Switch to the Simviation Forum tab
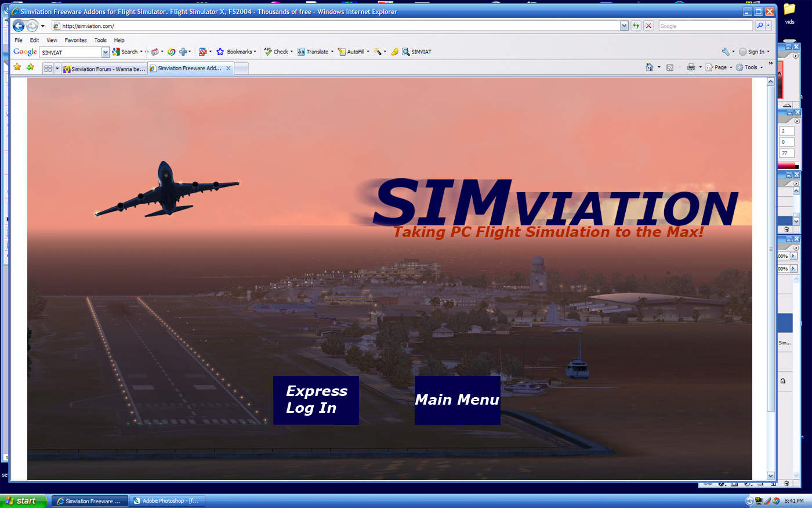This screenshot has height=508, width=812. 104,69
